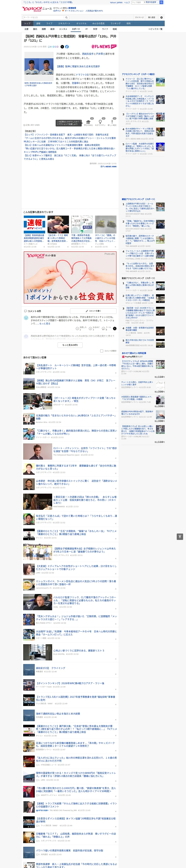This screenshot has height=868, width=186.
Task: Click the ログイン link
Action: click(x=57, y=11)
